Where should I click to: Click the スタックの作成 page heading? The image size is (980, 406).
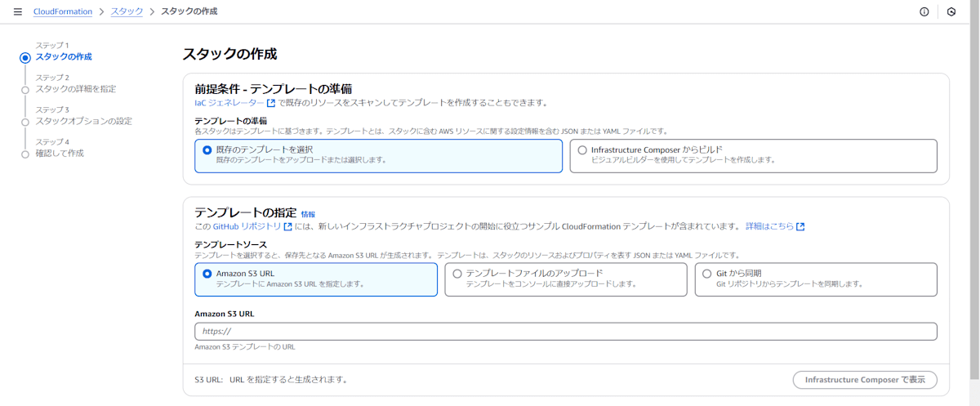click(230, 55)
